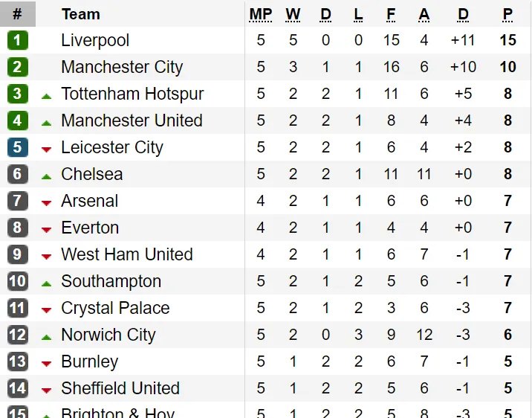This screenshot has height=418, width=532.
Task: Select the Manchester United team name
Action: pyautogui.click(x=132, y=120)
